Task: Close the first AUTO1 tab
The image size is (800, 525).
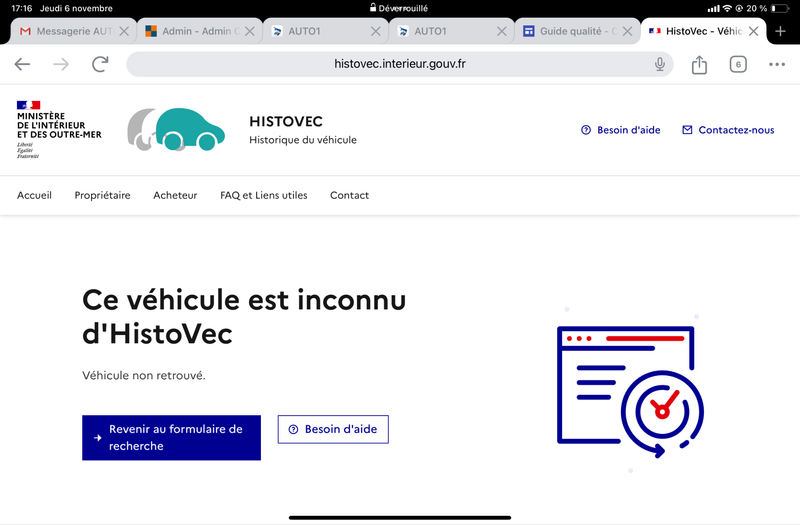Action: click(376, 31)
